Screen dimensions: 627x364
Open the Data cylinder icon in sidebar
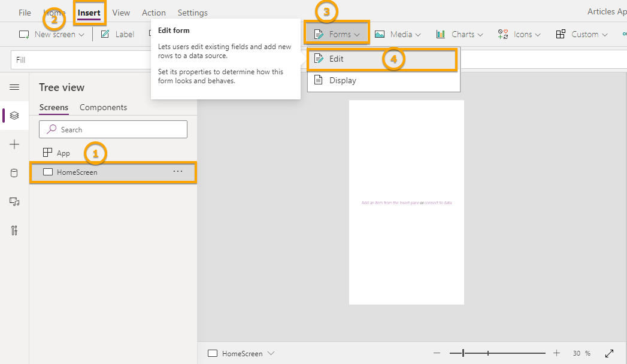point(14,173)
